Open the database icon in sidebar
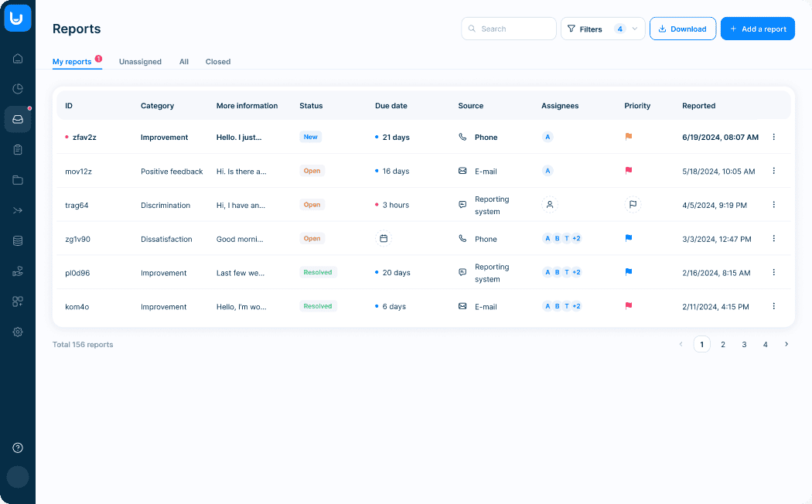The height and width of the screenshot is (504, 812). click(18, 241)
